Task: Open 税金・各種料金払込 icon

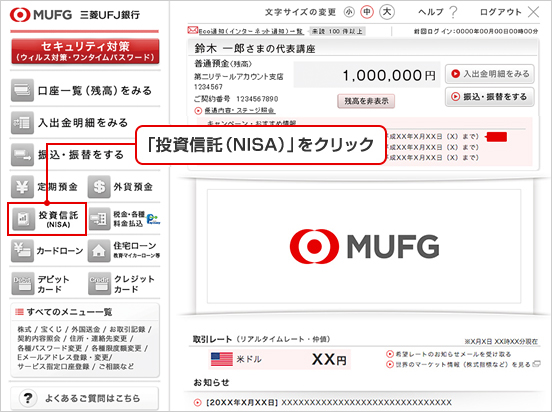Action: 100,219
